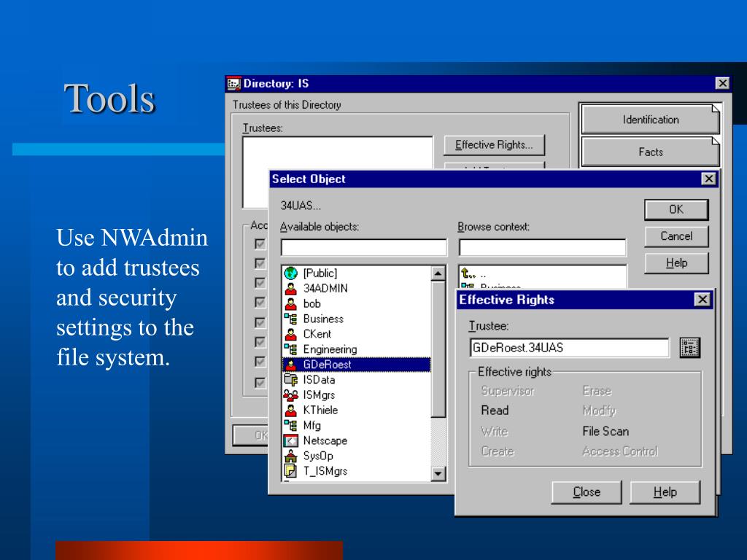This screenshot has width=747, height=560.
Task: Open the Facts page tab
Action: (650, 152)
